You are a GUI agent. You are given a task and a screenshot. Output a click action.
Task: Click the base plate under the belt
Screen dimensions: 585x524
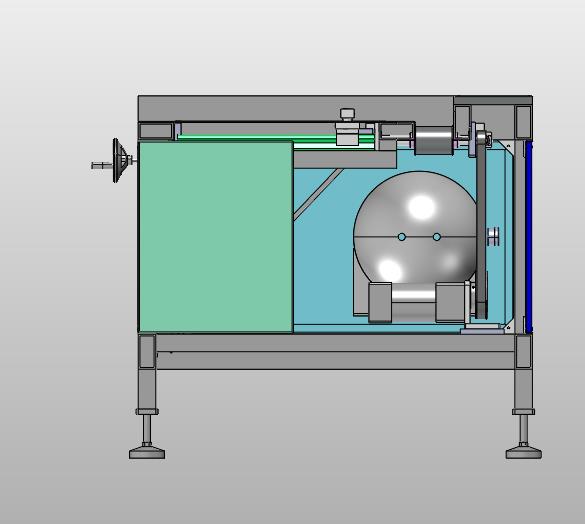482,331
